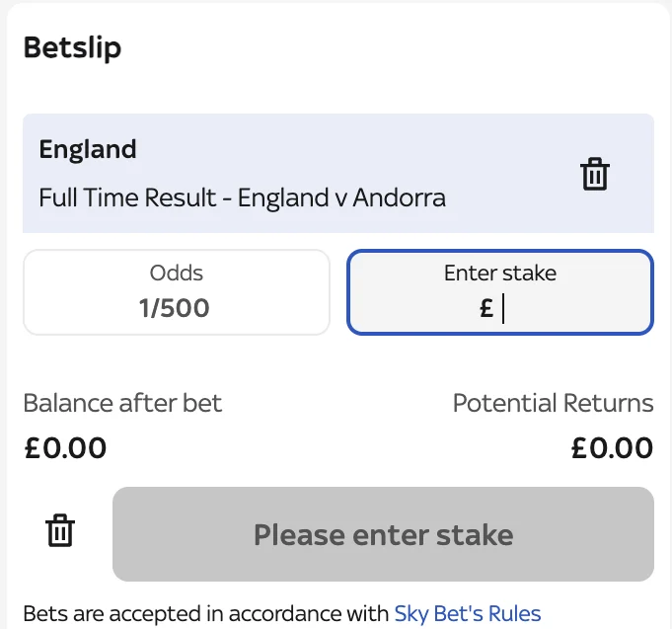Open the Sky Bet's Rules link
Viewport: 672px width, 629px height.
point(468,613)
